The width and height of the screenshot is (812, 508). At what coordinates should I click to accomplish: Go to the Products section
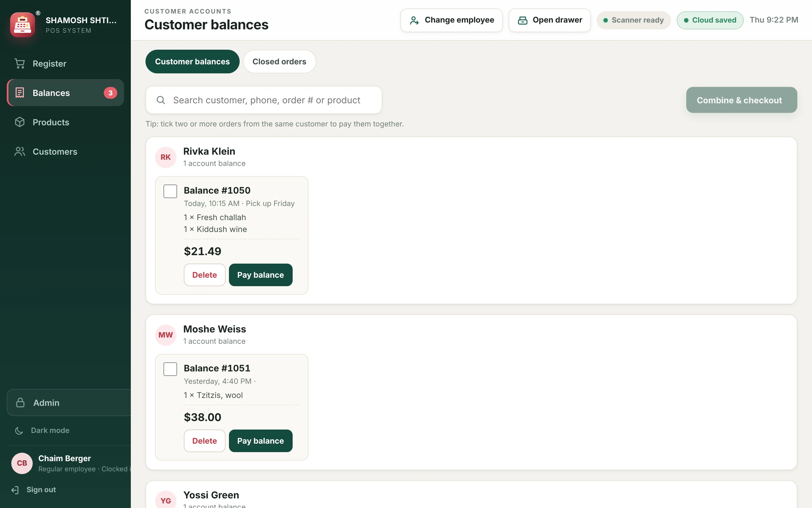[x=65, y=122]
